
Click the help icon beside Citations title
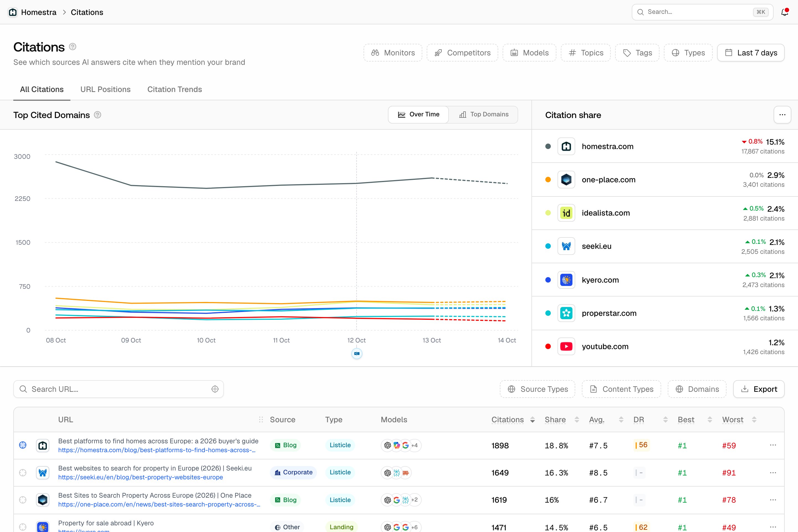(x=73, y=47)
